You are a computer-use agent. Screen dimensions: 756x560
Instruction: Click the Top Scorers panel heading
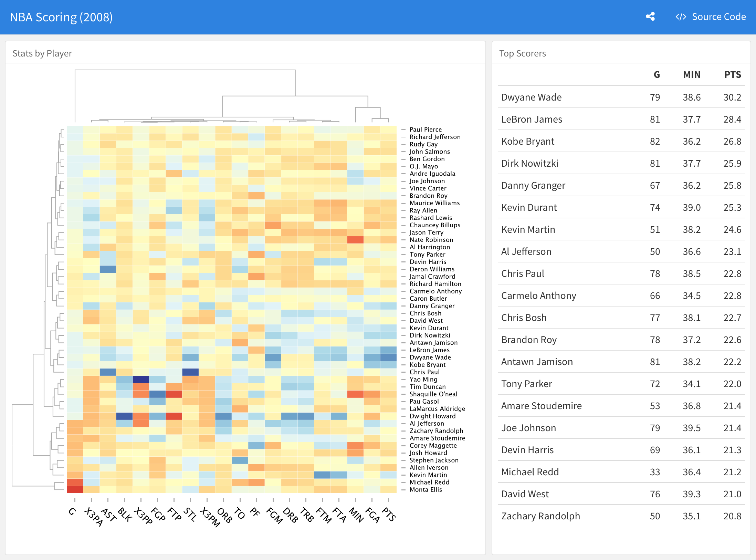[522, 53]
